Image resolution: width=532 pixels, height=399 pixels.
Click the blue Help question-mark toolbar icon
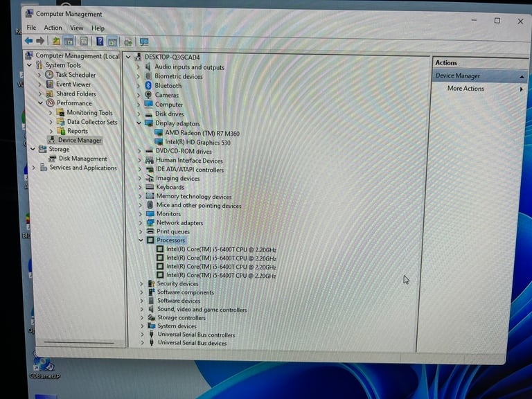pos(100,42)
